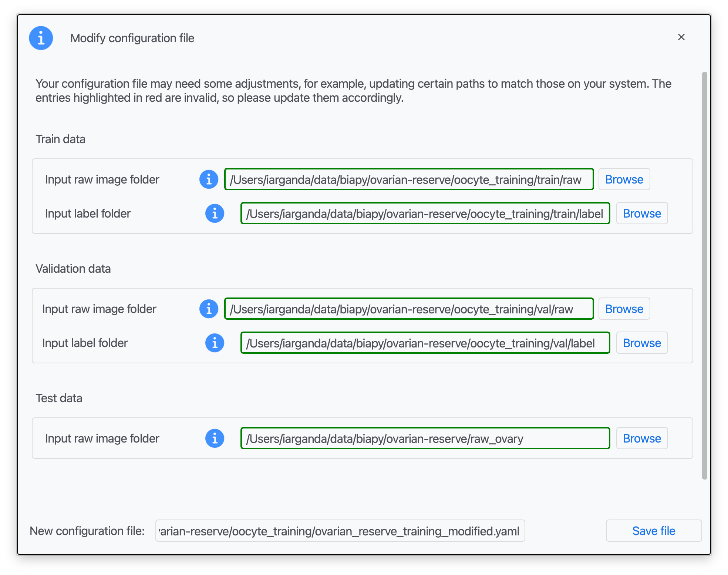Edit the val/label path field
This screenshot has width=728, height=575.
click(x=425, y=343)
